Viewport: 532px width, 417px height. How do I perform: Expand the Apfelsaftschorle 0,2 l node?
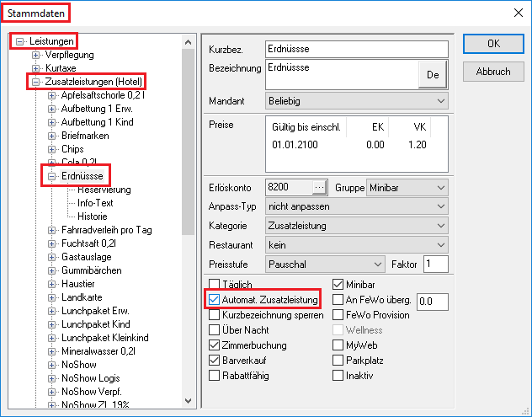click(51, 95)
